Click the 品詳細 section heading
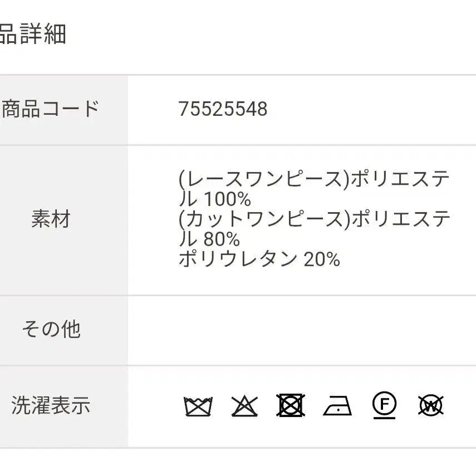This screenshot has height=476, width=476. tap(33, 34)
